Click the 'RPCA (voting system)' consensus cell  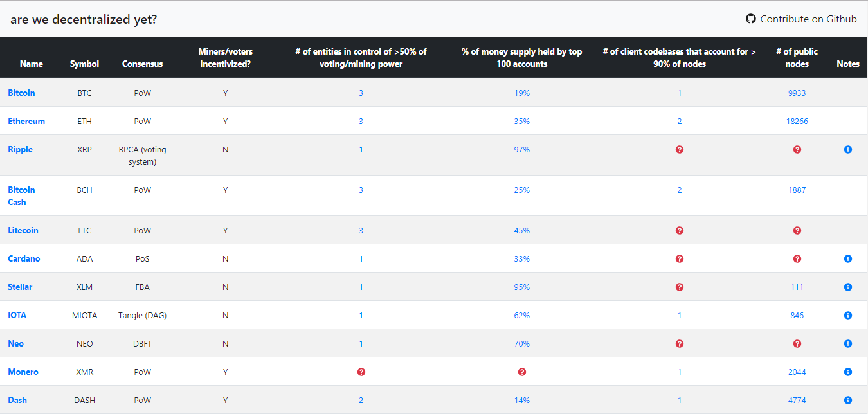[x=142, y=155]
